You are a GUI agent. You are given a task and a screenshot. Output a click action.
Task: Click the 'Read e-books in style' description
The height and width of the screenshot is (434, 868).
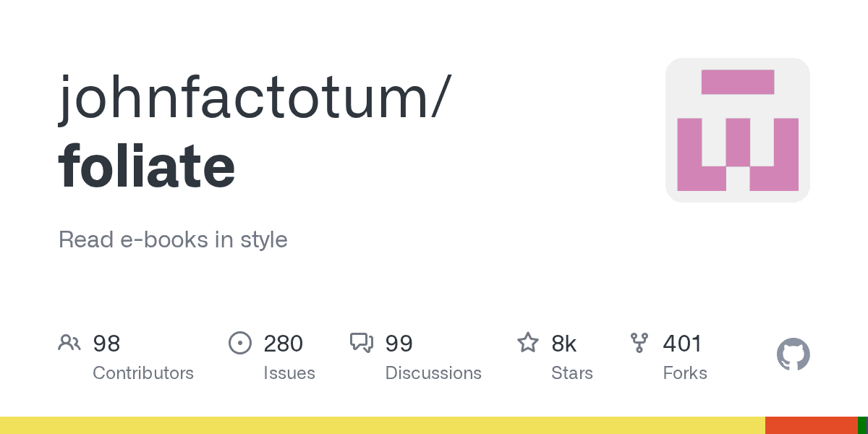[173, 239]
